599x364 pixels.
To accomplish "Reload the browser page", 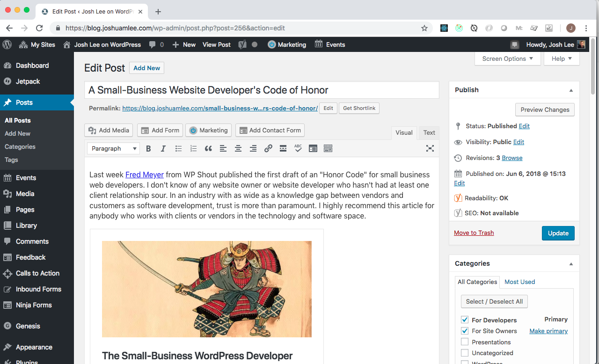I will 39,28.
